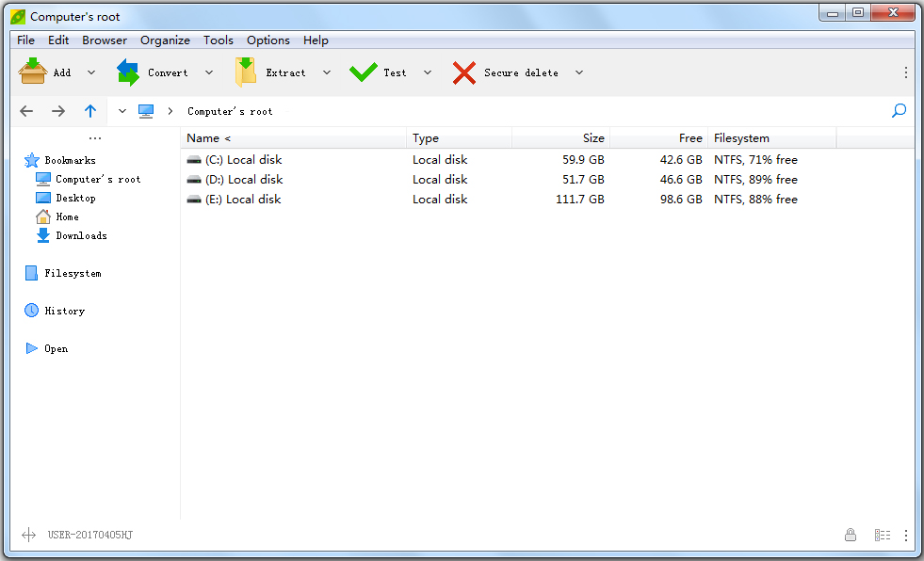
Task: Click the Secure delete button label
Action: tap(521, 72)
